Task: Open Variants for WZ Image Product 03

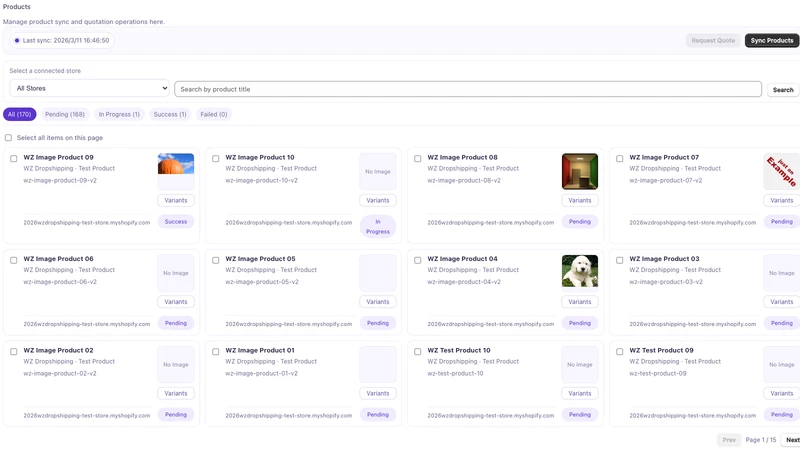Action: [x=781, y=302]
